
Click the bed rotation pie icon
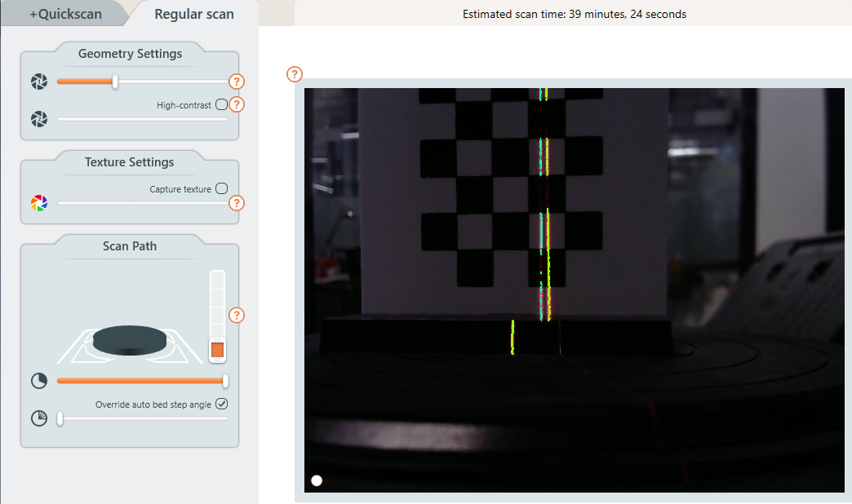tap(39, 381)
